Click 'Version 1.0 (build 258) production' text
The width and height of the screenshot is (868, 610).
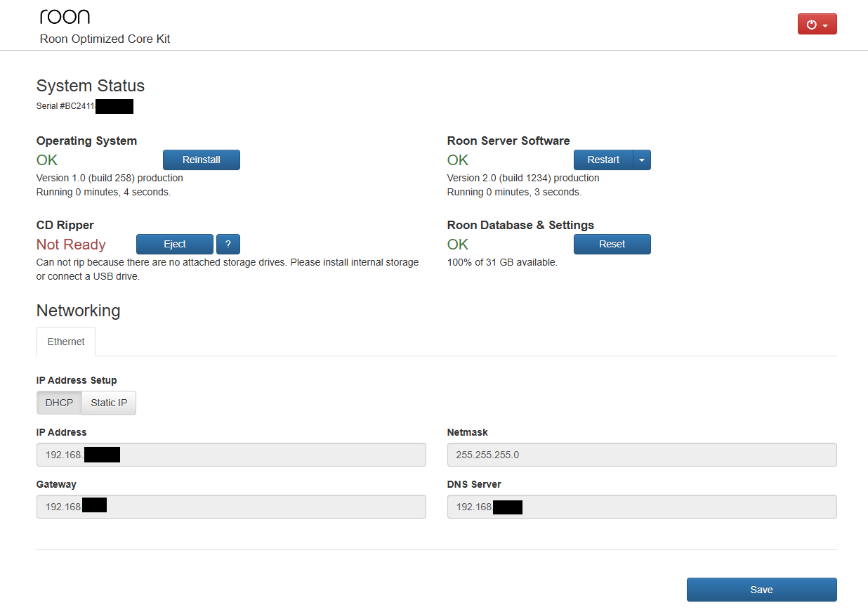[x=110, y=178]
